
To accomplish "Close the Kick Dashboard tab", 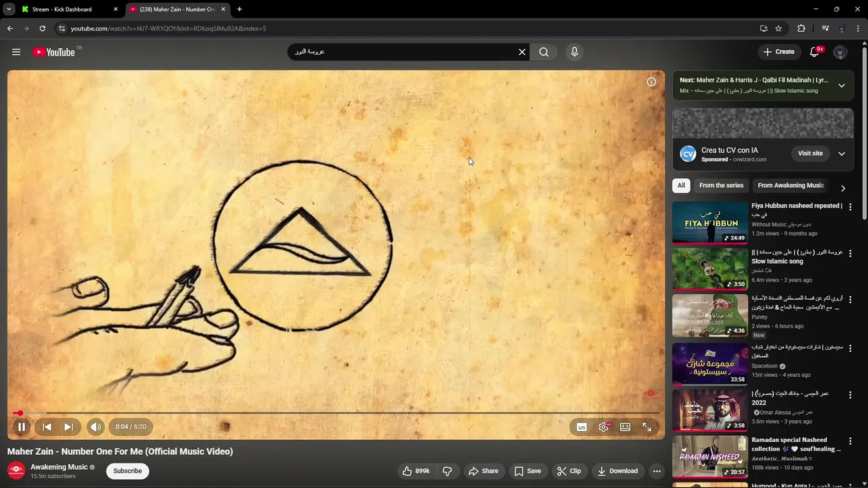I will [x=115, y=9].
